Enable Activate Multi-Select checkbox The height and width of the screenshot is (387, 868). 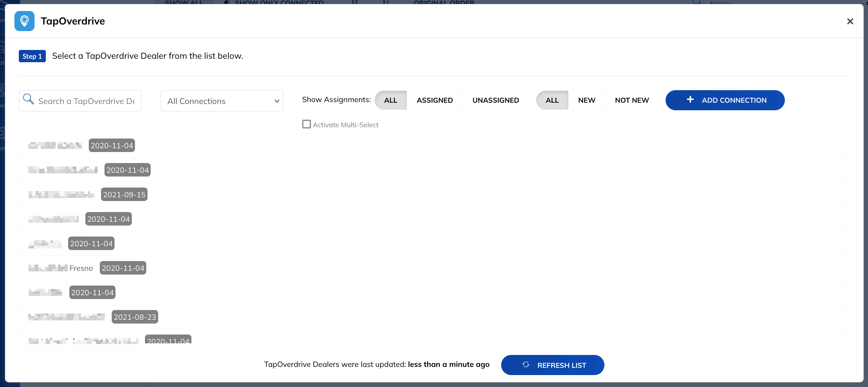pos(306,124)
